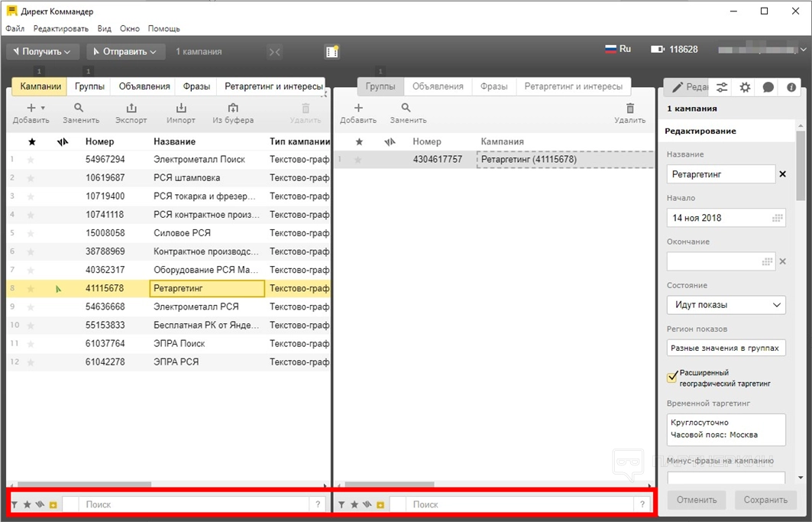Open the gear settings tab in right panel
Screen dimensions: 812x522
745,87
